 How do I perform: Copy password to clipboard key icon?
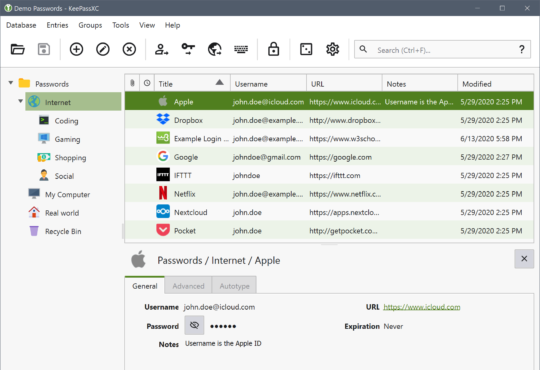[188, 49]
